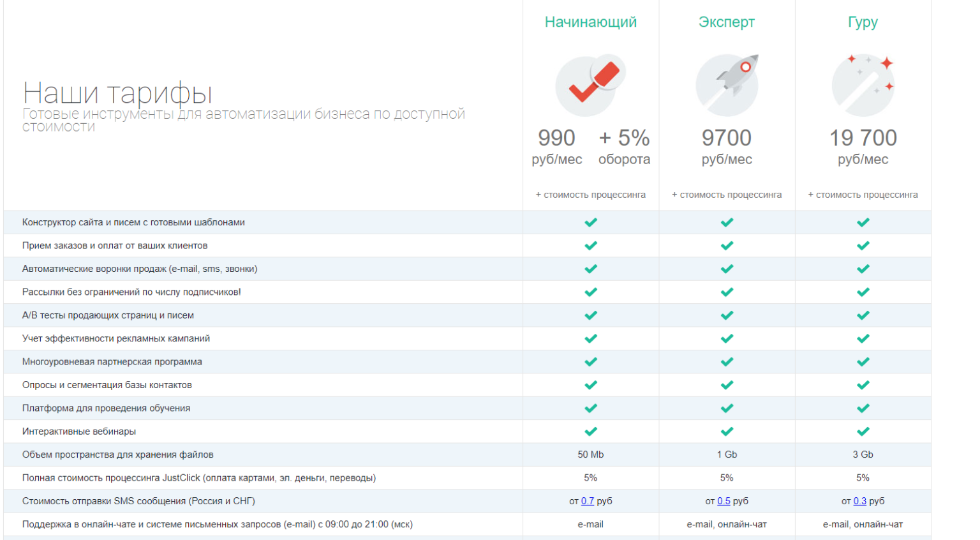Click Гуру checkmark for Конструктор сайта row

point(863,222)
